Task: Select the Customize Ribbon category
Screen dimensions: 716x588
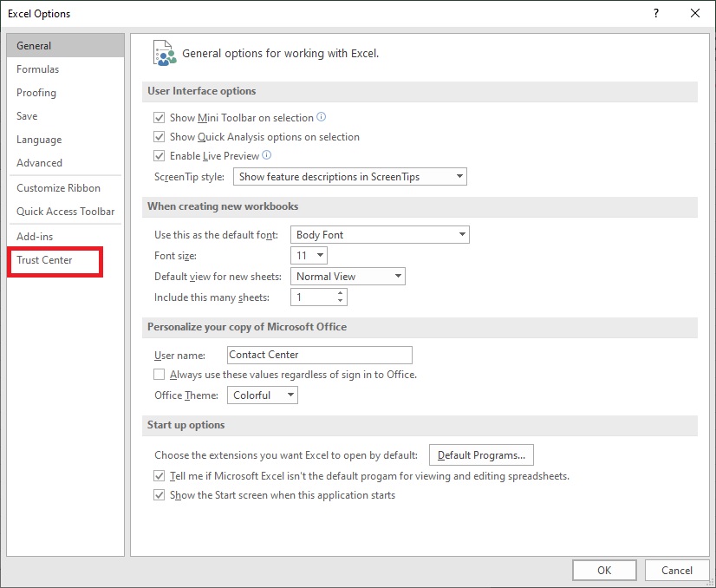Action: point(65,188)
